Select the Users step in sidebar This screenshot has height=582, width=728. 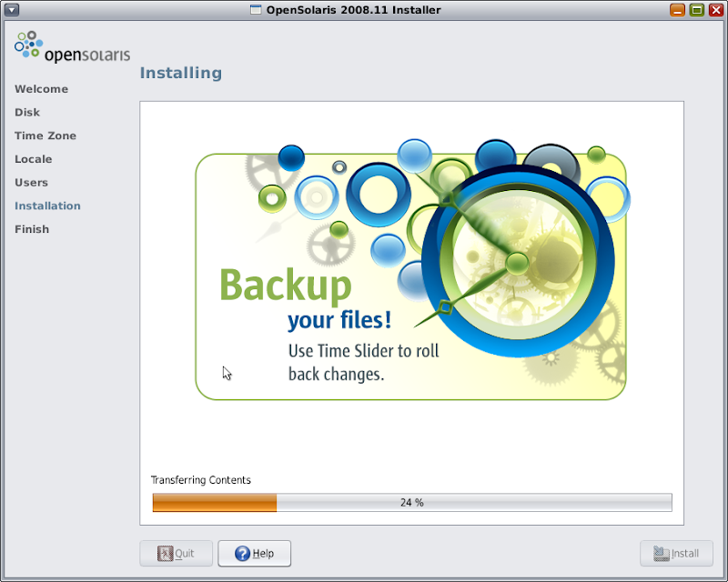pyautogui.click(x=31, y=183)
